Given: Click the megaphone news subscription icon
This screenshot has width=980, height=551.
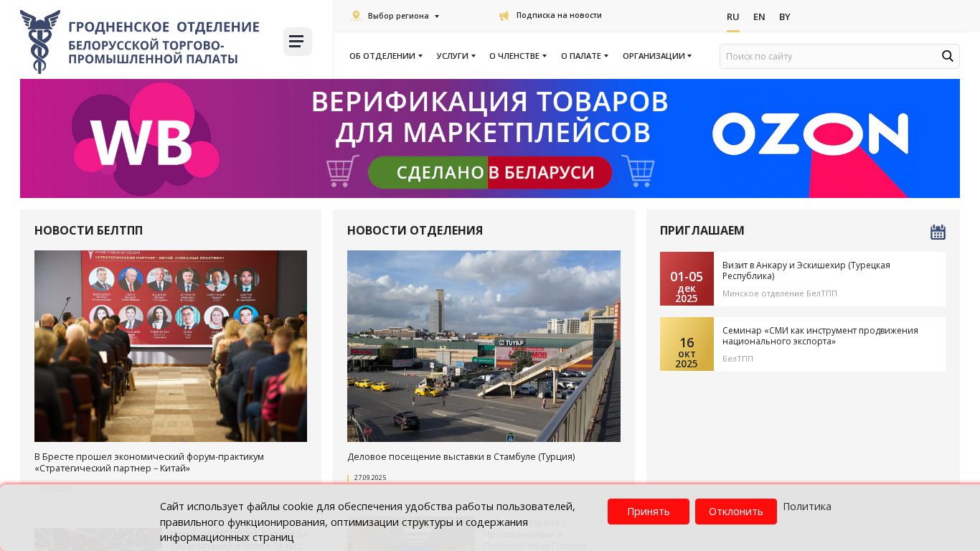Looking at the screenshot, I should point(504,16).
